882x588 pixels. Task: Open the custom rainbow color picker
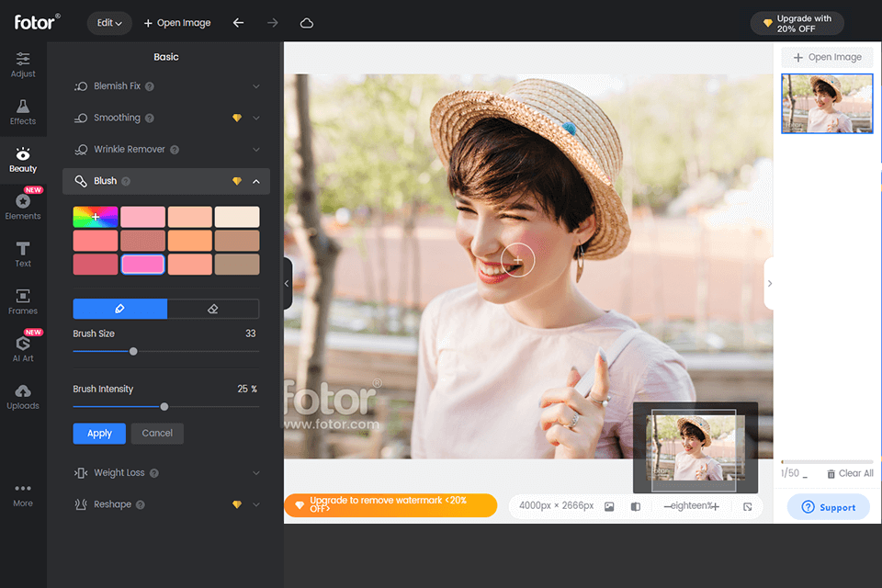point(96,217)
